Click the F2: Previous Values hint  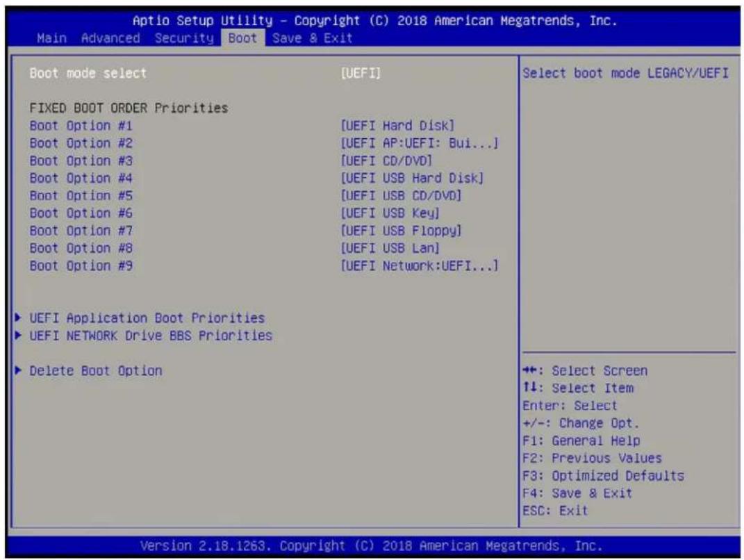tap(592, 459)
